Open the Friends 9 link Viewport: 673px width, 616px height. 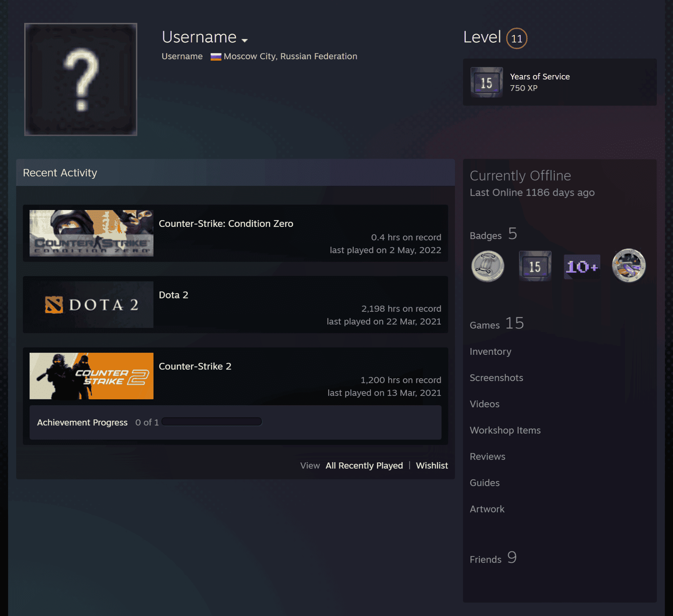pyautogui.click(x=493, y=557)
